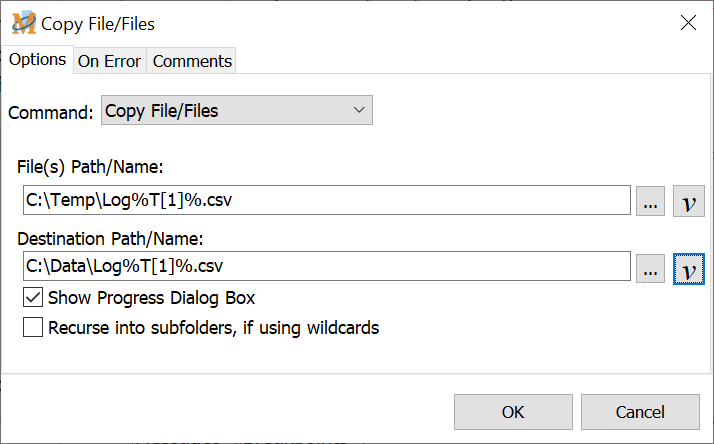Viewport: 714px width, 444px height.
Task: Confirm with the OK button
Action: click(x=513, y=411)
